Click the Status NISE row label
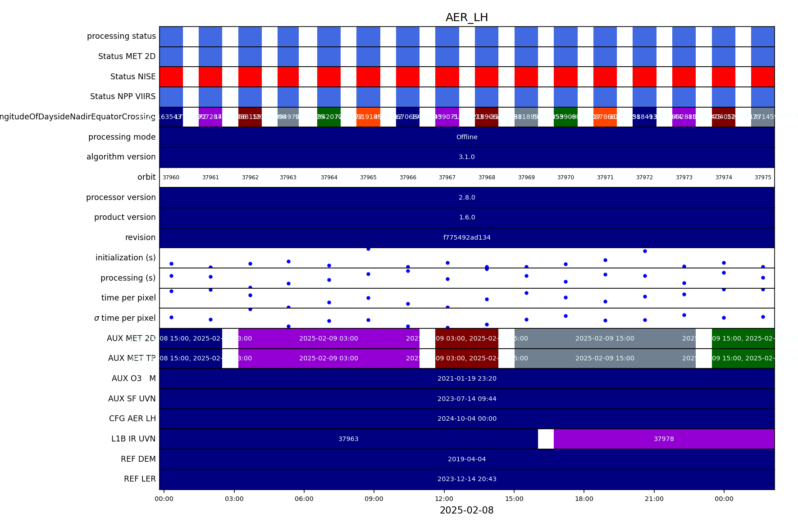Image resolution: width=798 pixels, height=532 pixels. coord(133,77)
